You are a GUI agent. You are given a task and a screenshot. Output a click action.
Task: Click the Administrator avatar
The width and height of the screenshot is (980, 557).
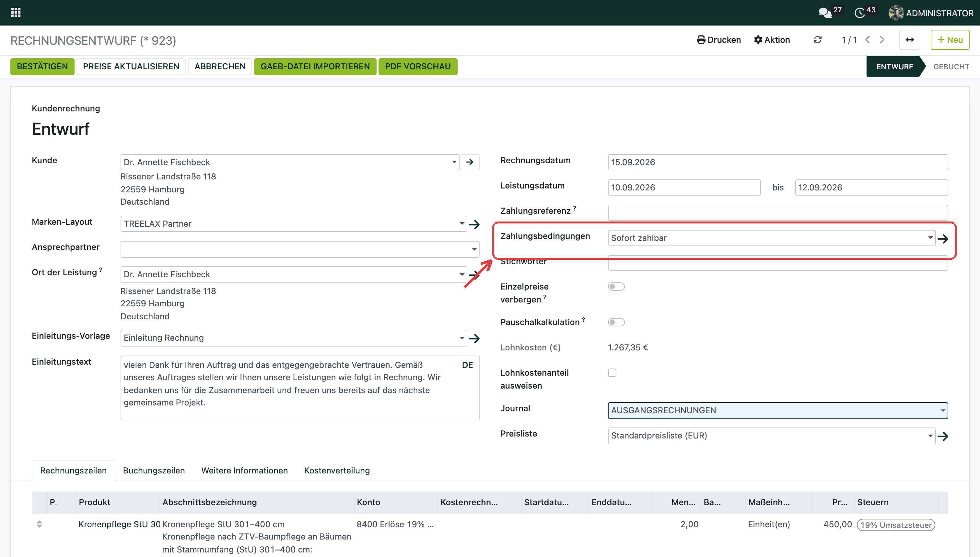pyautogui.click(x=896, y=13)
